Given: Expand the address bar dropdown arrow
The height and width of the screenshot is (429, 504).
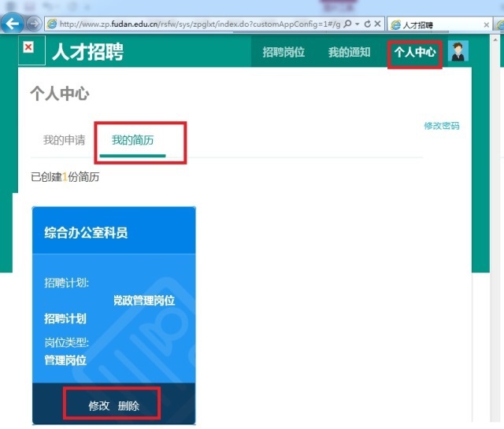Looking at the screenshot, I should (x=357, y=24).
